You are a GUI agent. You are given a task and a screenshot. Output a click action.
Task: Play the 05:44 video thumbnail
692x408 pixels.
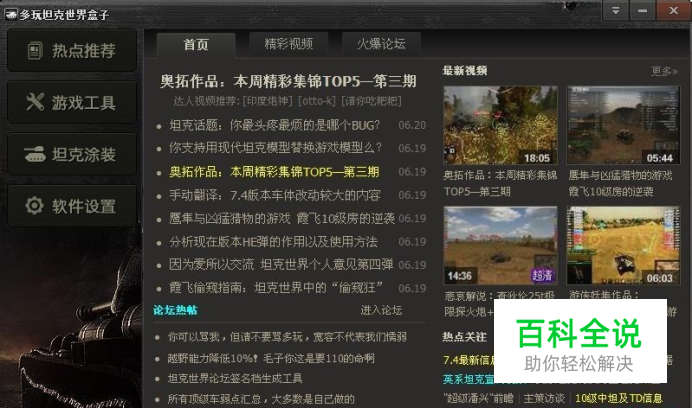coord(623,125)
